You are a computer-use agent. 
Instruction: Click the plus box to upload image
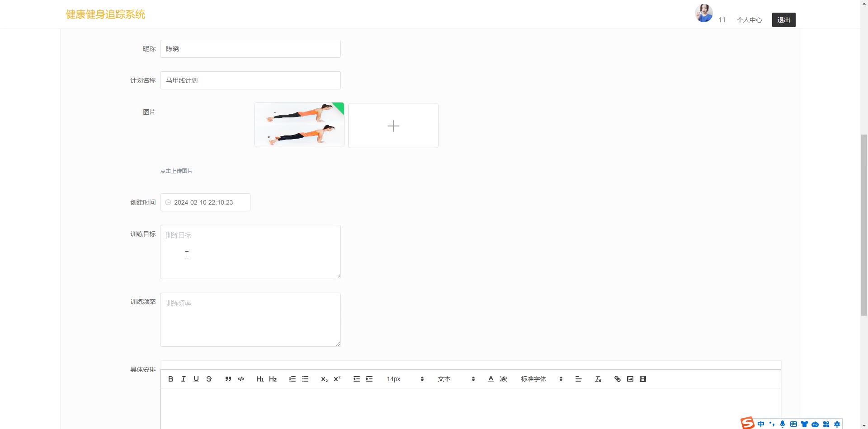click(x=393, y=126)
